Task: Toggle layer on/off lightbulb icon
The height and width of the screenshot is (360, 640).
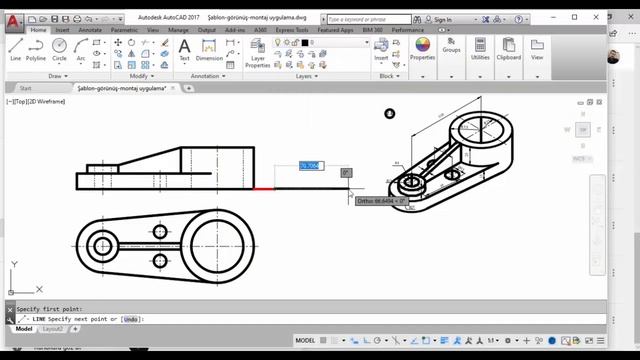Action: coord(278,42)
